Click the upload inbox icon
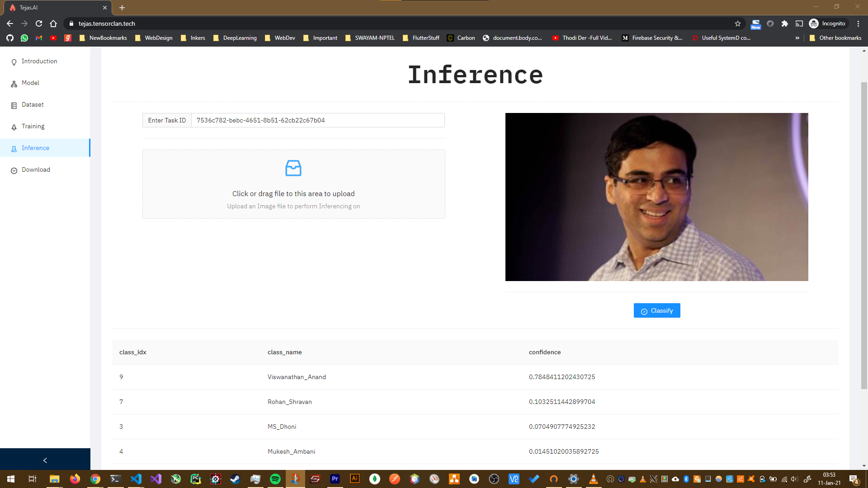The height and width of the screenshot is (488, 868). [x=293, y=168]
